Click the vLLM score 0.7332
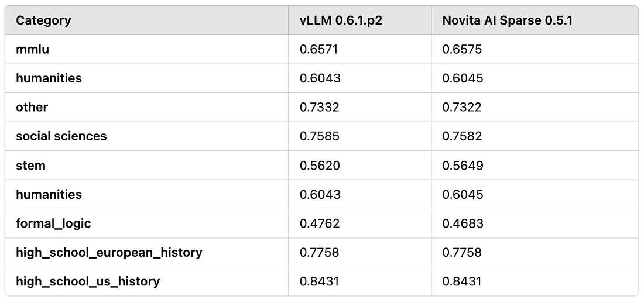 coord(320,107)
